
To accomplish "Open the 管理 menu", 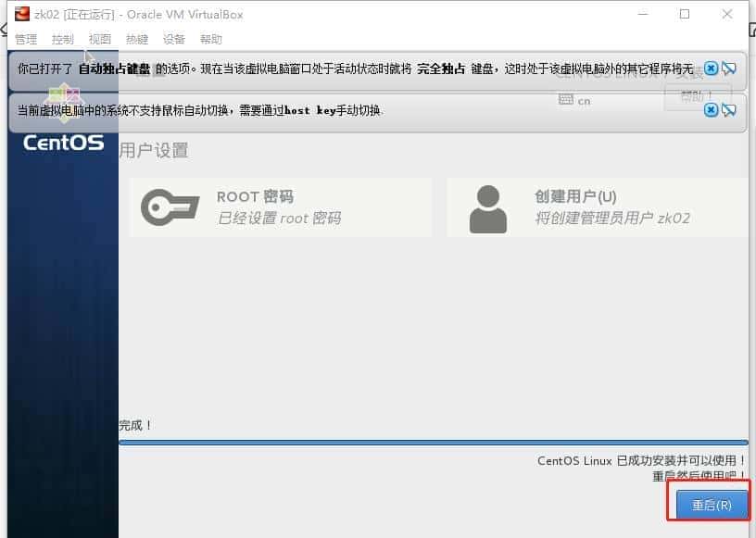I will (x=26, y=39).
